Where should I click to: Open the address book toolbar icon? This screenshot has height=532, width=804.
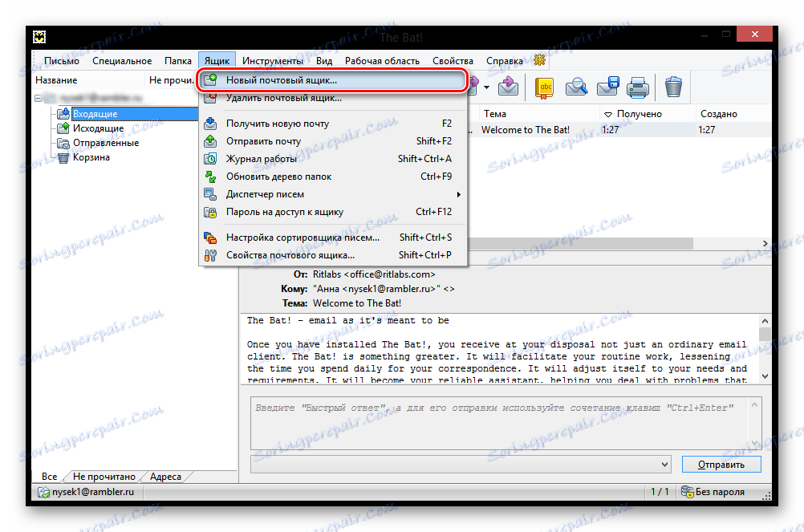(x=544, y=87)
